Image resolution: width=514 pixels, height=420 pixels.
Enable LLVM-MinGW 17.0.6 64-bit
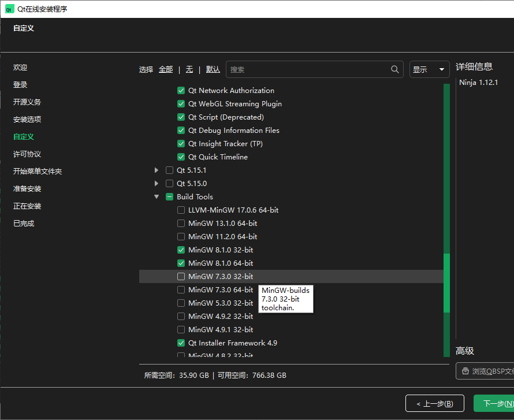181,210
